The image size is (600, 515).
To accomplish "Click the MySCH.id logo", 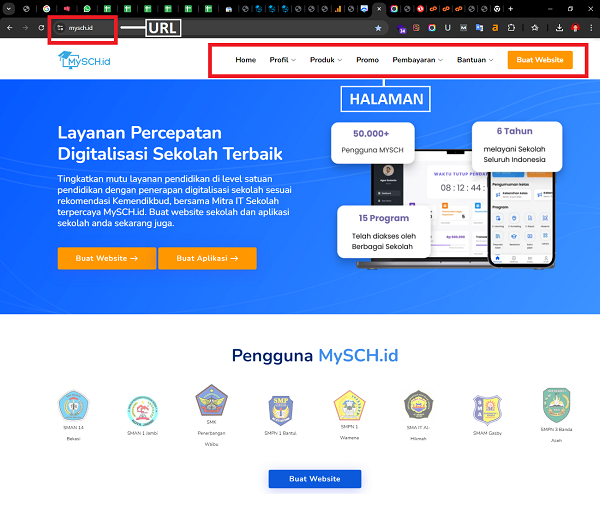I will 84,60.
